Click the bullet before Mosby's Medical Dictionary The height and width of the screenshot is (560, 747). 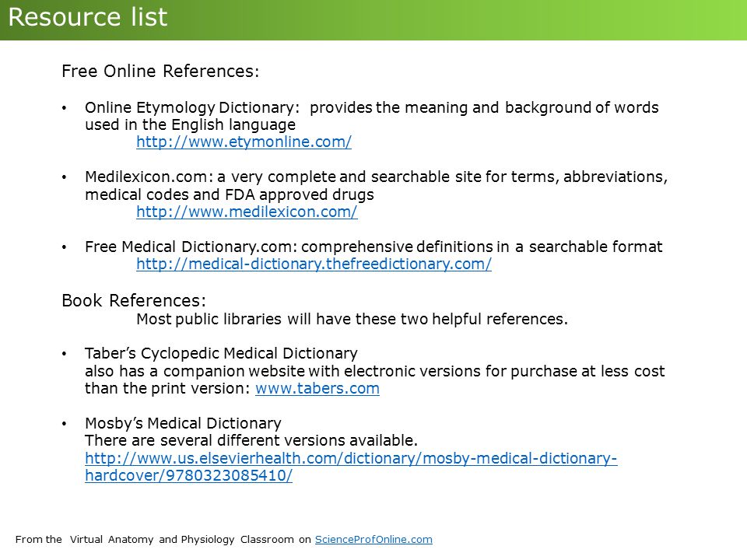[64, 424]
